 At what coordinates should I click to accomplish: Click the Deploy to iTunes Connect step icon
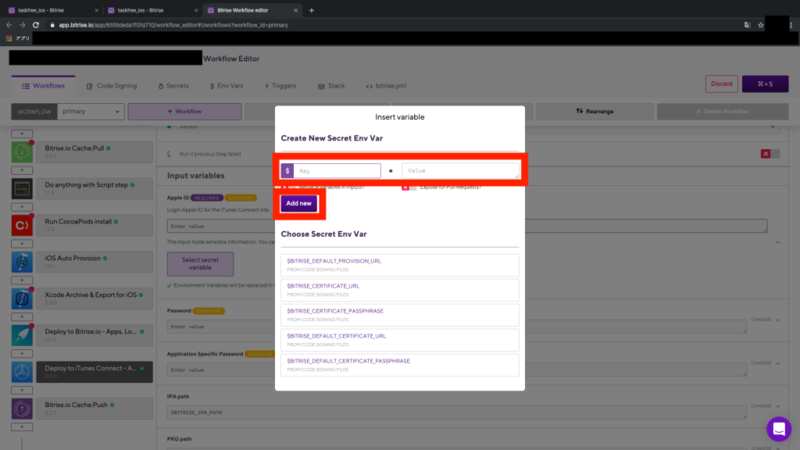(x=22, y=372)
